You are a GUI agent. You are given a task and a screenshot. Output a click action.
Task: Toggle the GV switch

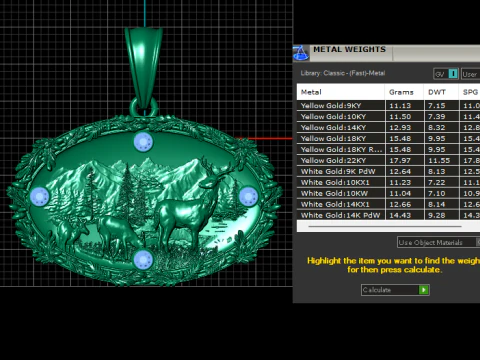pos(446,74)
